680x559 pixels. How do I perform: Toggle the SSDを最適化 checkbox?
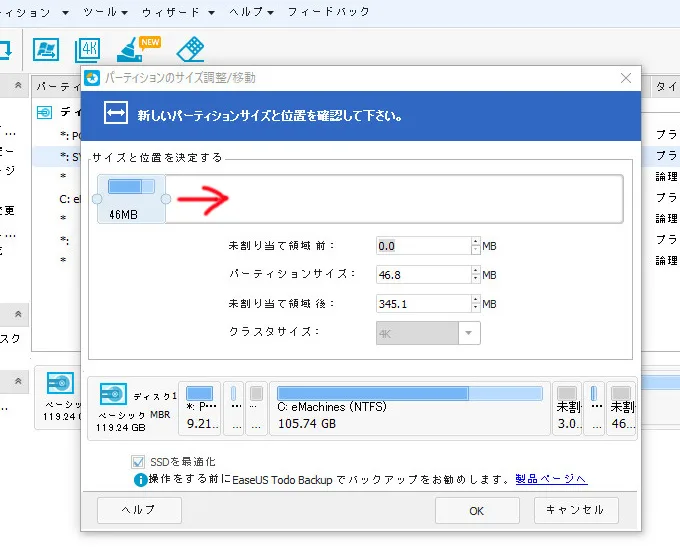point(139,461)
